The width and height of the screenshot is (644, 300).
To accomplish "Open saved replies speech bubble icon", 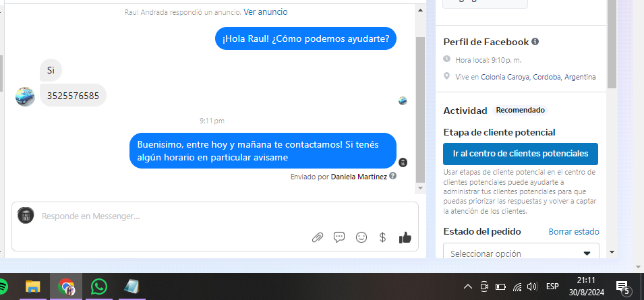I will pyautogui.click(x=339, y=237).
